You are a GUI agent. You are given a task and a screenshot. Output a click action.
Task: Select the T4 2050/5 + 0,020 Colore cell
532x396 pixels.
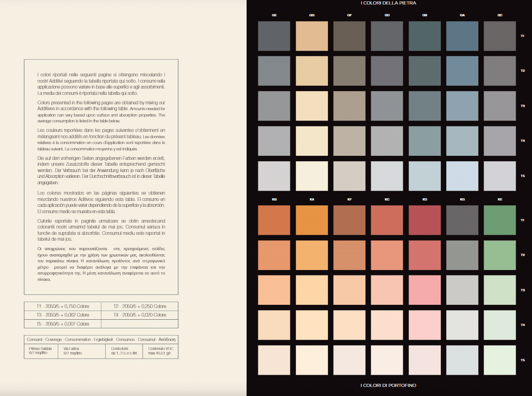(x=140, y=315)
